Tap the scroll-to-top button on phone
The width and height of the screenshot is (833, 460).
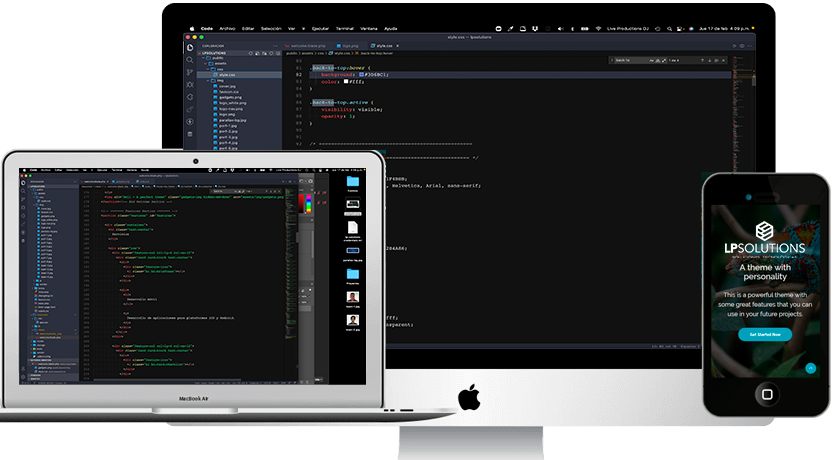click(x=810, y=368)
